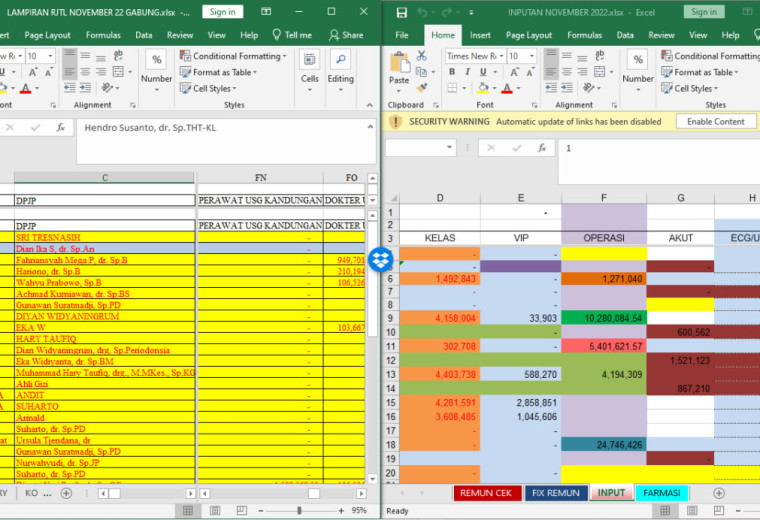Image resolution: width=760 pixels, height=520 pixels.
Task: Expand the Name Box dropdown arrow
Action: point(449,147)
